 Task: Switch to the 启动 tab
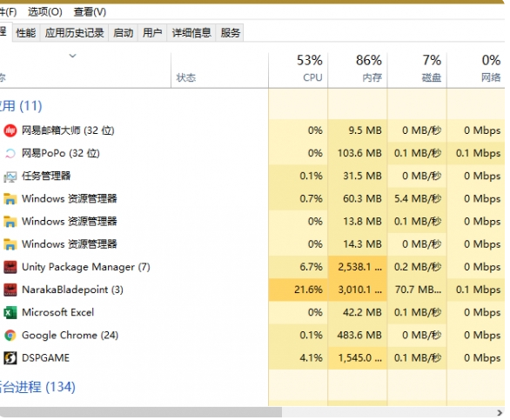124,33
